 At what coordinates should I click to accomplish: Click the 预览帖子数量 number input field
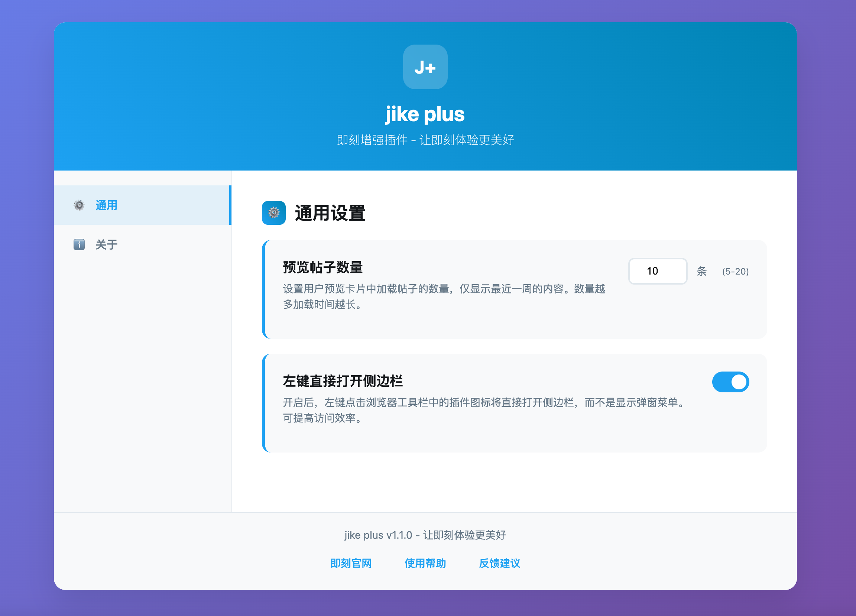pyautogui.click(x=657, y=271)
